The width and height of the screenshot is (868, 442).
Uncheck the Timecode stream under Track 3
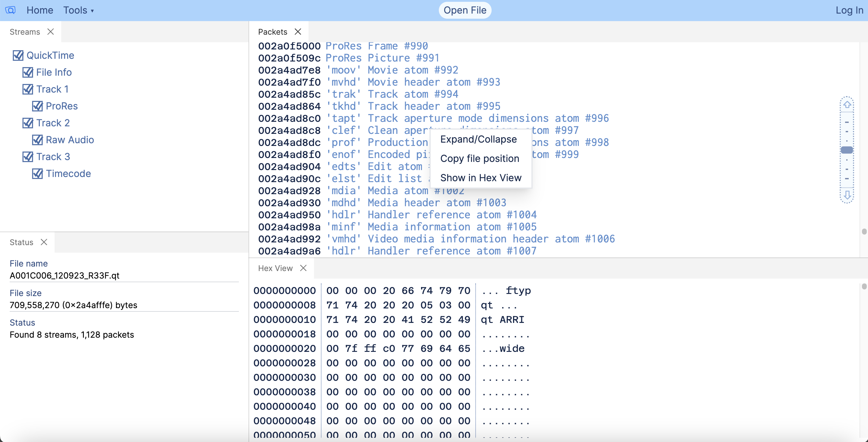tap(38, 173)
